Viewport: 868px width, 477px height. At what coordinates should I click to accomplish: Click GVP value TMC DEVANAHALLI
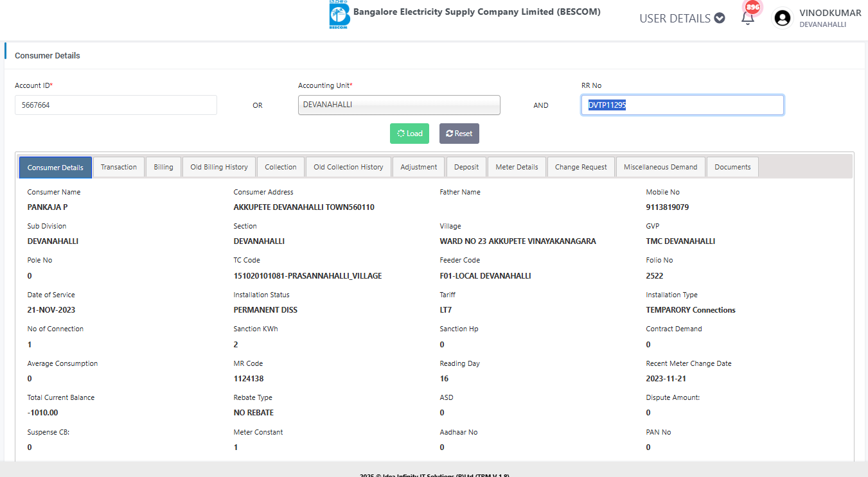[680, 241]
